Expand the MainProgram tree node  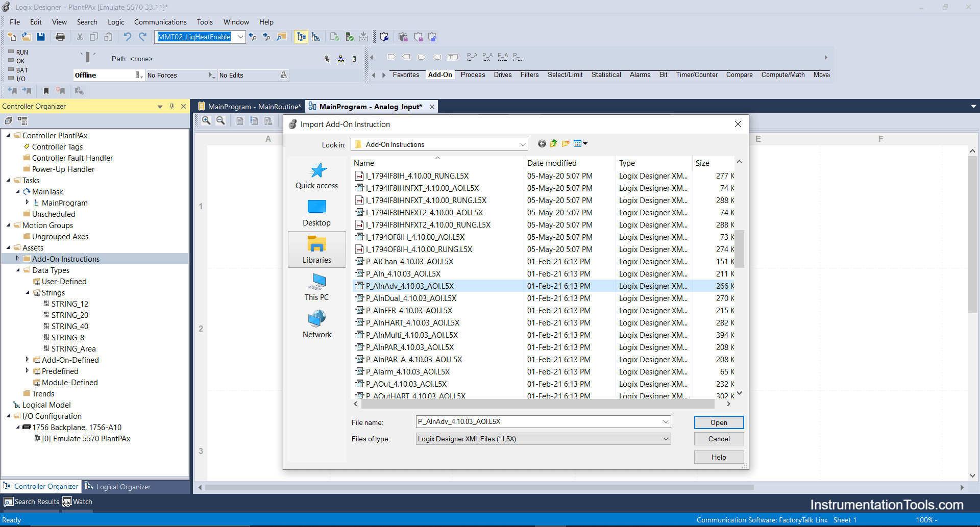pyautogui.click(x=27, y=203)
